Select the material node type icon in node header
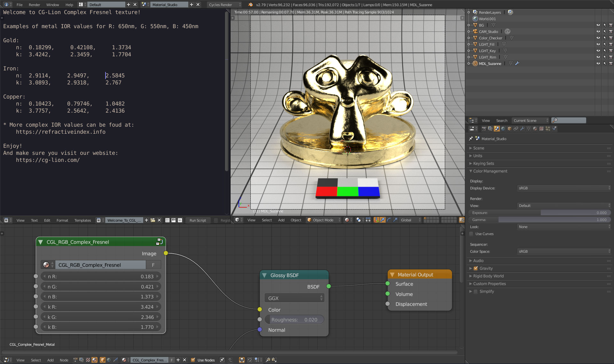Viewport: 614px width, 364px height. click(x=94, y=360)
